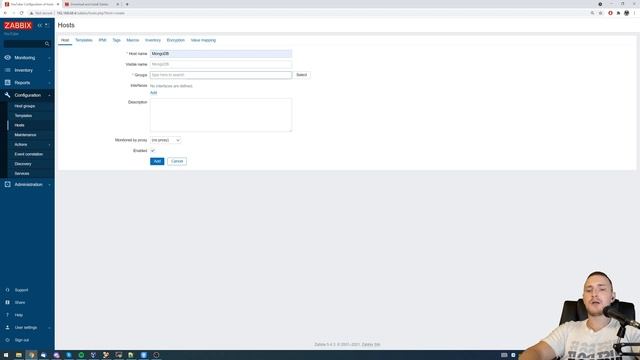Click the Configuration wrench icon
Screen dimensions: 640x360
[x=7, y=95]
